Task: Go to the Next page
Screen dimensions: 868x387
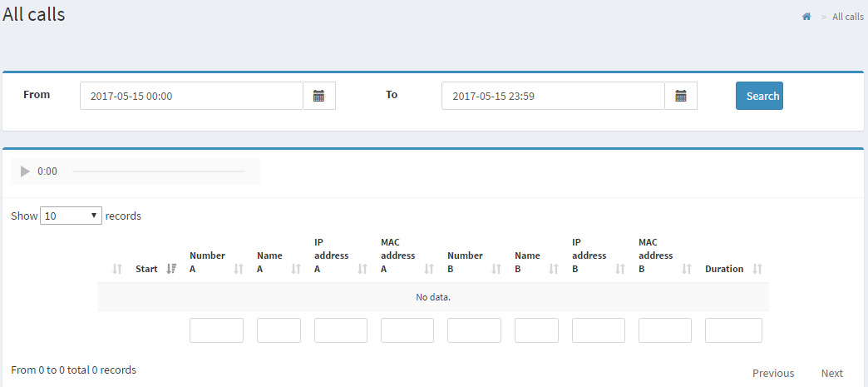Action: click(831, 373)
